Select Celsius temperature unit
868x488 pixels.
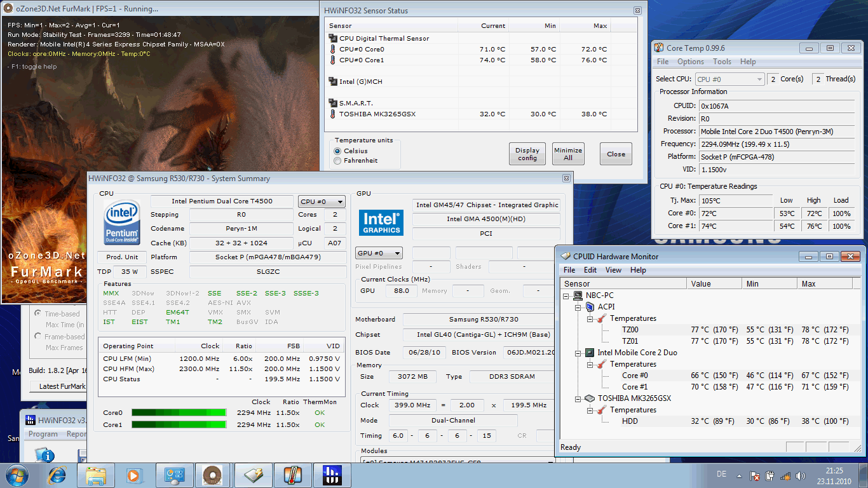click(x=337, y=151)
